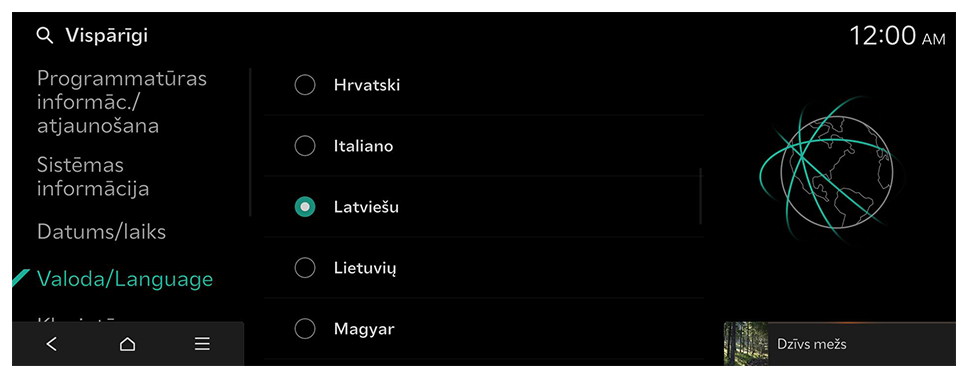Viewport: 968px width, 378px height.
Task: Click the Vispārīgi header title
Action: click(x=107, y=36)
